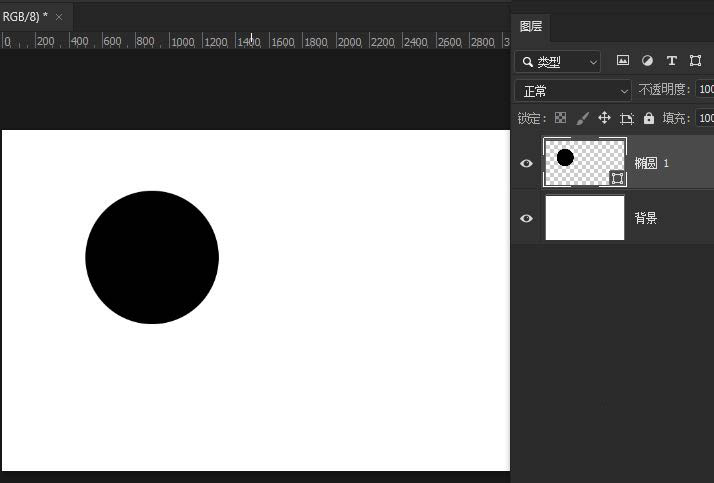
Task: Toggle artboard nesting lock icon
Action: [x=627, y=119]
